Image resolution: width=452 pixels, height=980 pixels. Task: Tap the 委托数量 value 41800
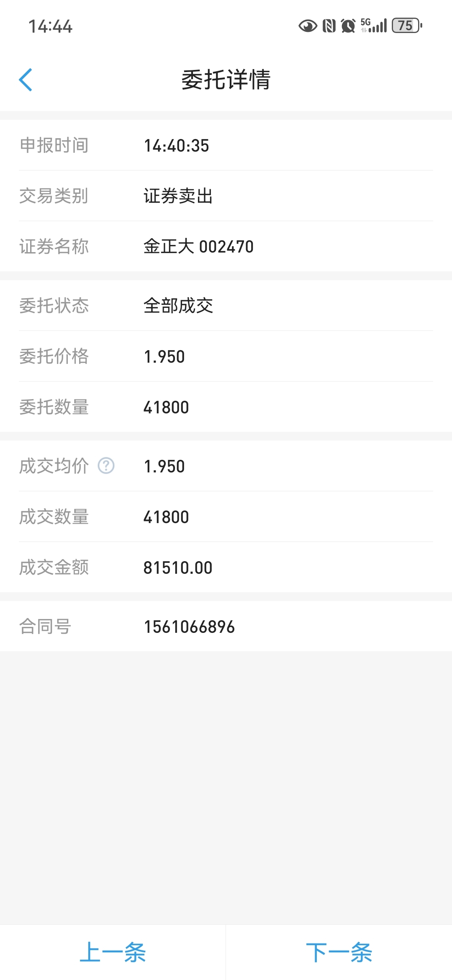click(166, 407)
